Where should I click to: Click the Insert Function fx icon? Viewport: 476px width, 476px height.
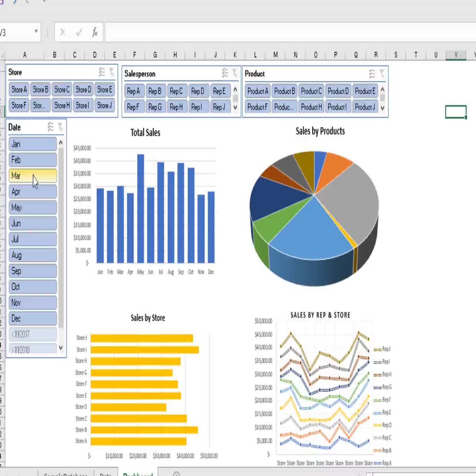pos(95,32)
